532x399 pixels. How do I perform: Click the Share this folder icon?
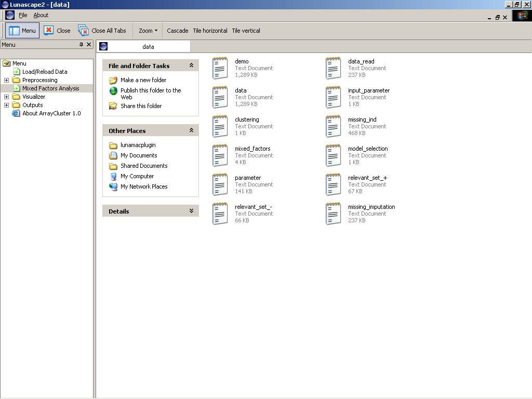click(x=113, y=106)
